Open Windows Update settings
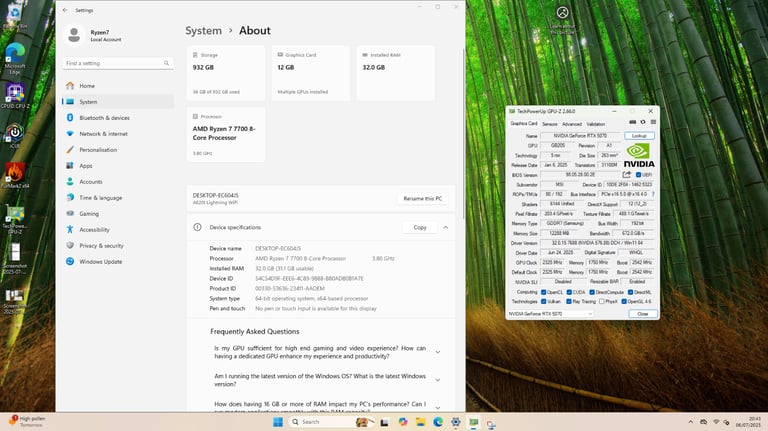The image size is (768, 431). click(x=118, y=262)
